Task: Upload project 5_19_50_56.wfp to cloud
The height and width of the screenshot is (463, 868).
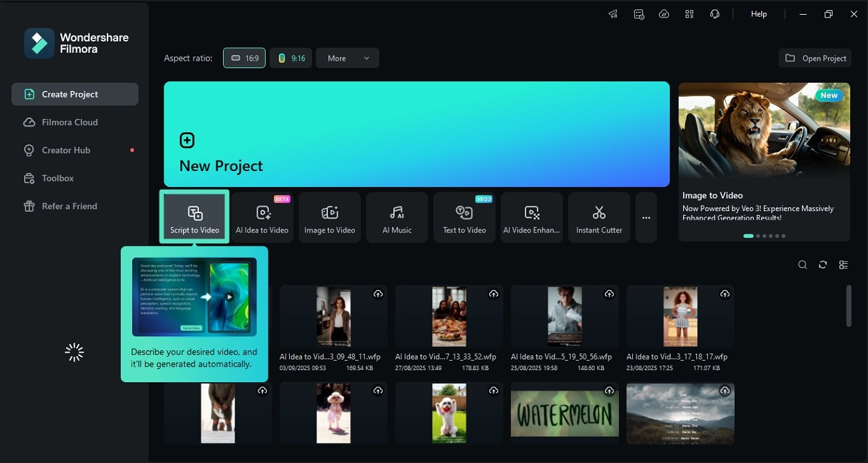Action: point(609,294)
